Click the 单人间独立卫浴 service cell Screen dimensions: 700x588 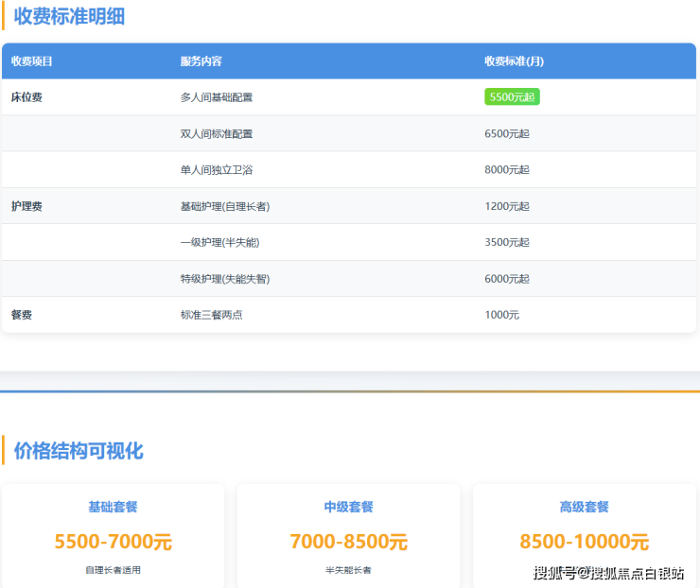tap(217, 170)
